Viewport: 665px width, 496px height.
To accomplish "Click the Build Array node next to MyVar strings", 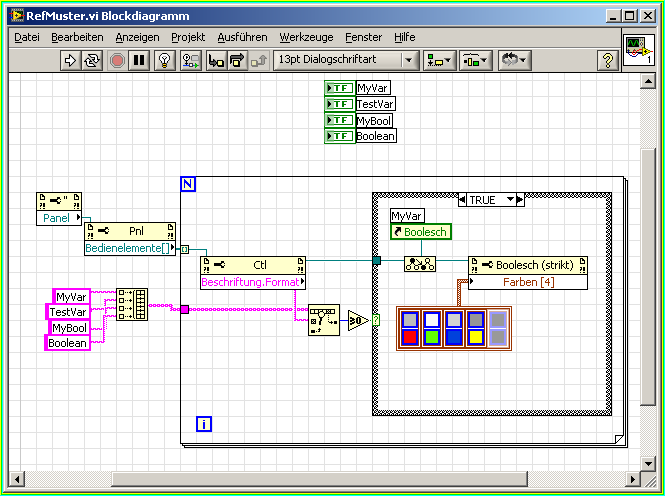I will [x=131, y=304].
